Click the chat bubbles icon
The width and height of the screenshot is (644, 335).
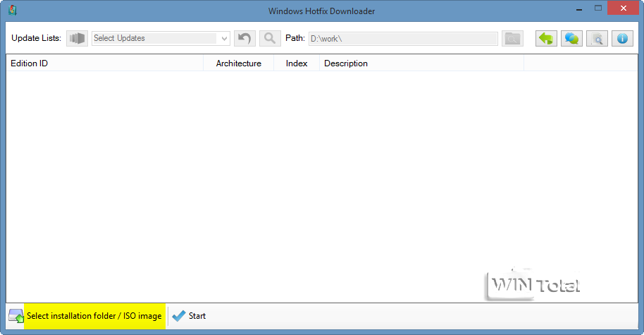pyautogui.click(x=571, y=39)
